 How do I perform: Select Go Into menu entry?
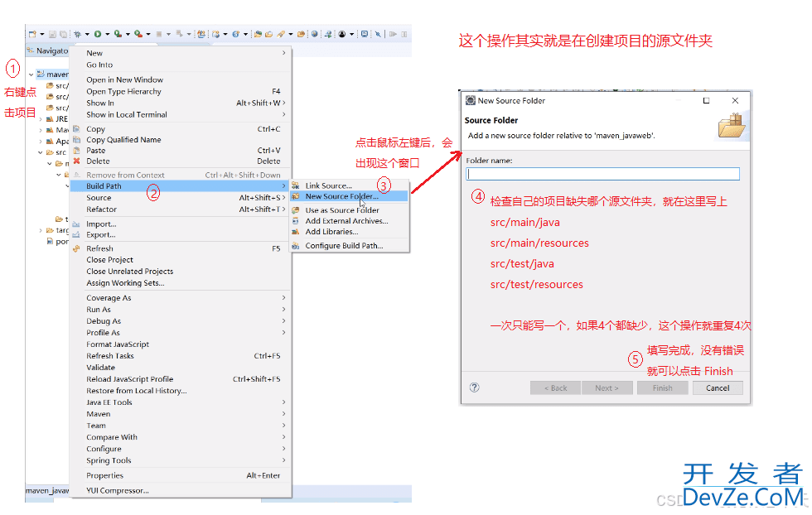click(181, 65)
